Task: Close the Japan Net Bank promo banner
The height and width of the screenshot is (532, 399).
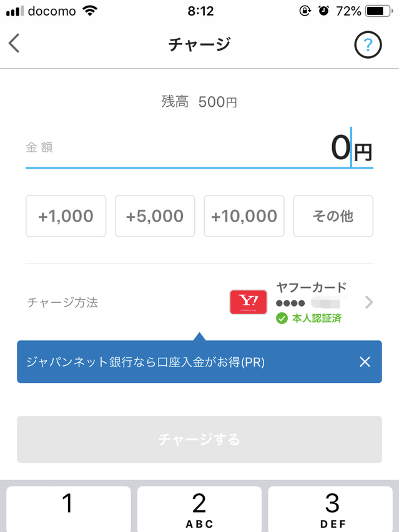Action: click(x=365, y=362)
